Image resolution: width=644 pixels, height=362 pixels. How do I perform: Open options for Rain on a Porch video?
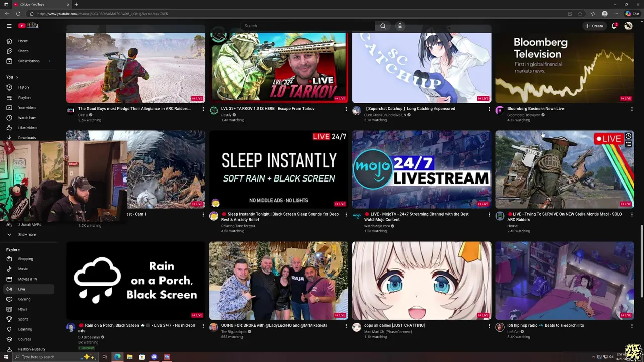point(203,326)
